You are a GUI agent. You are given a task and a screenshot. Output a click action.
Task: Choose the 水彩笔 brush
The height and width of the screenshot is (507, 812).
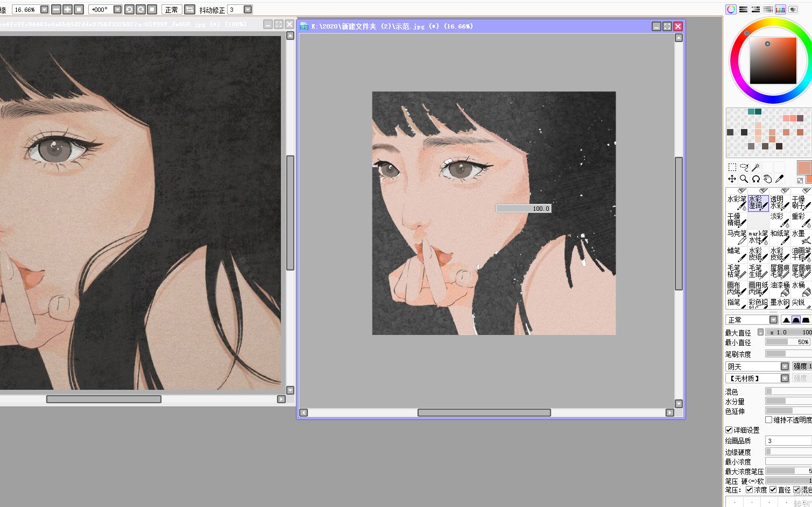[x=737, y=203]
